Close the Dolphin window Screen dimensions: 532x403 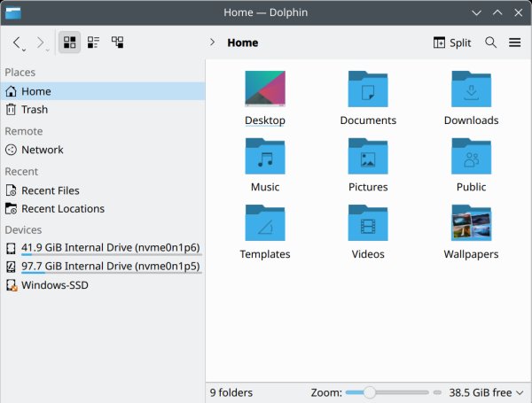point(518,13)
